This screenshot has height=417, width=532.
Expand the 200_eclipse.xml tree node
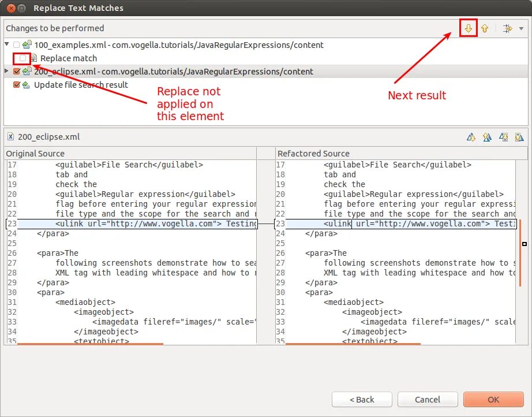[6, 71]
